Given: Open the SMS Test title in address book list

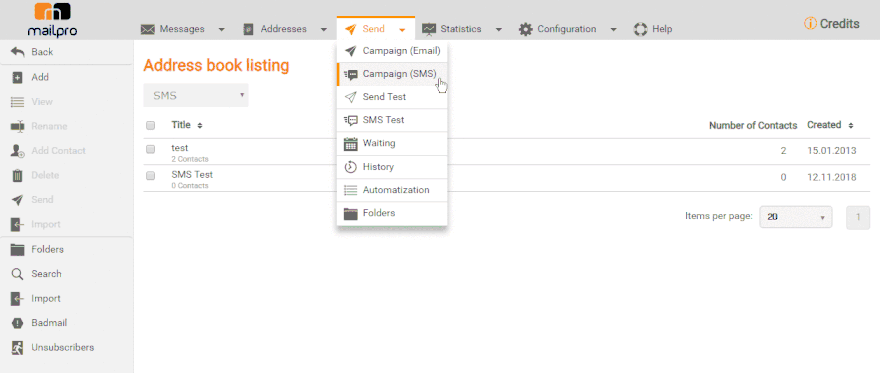Looking at the screenshot, I should (x=192, y=174).
